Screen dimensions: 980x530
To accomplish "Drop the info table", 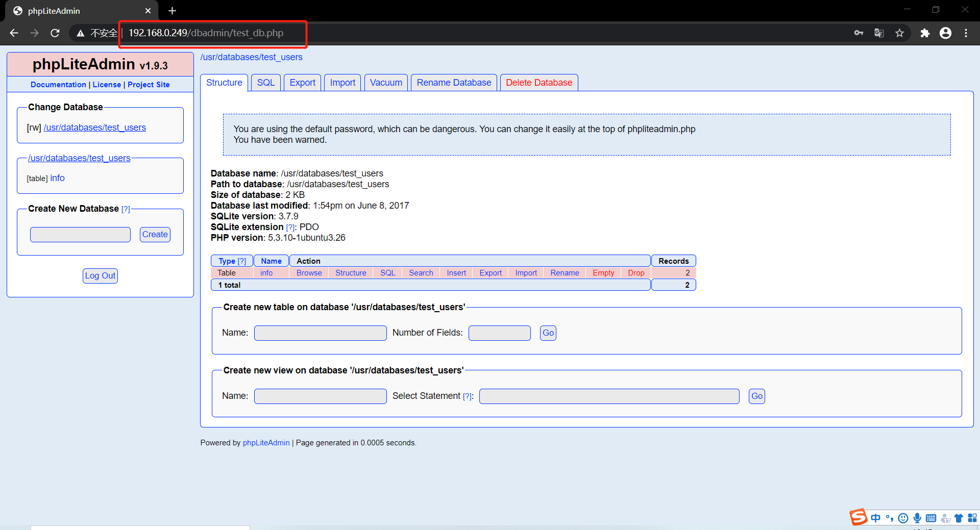I will (636, 273).
